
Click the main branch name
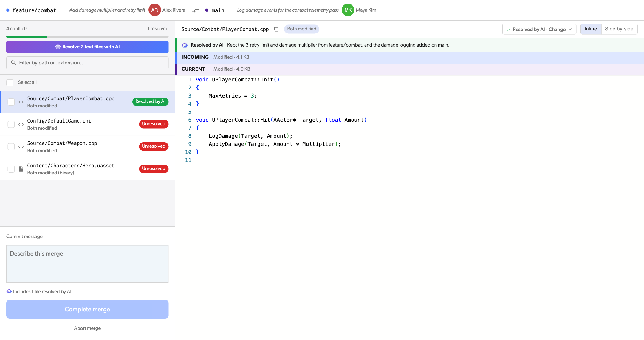[218, 10]
